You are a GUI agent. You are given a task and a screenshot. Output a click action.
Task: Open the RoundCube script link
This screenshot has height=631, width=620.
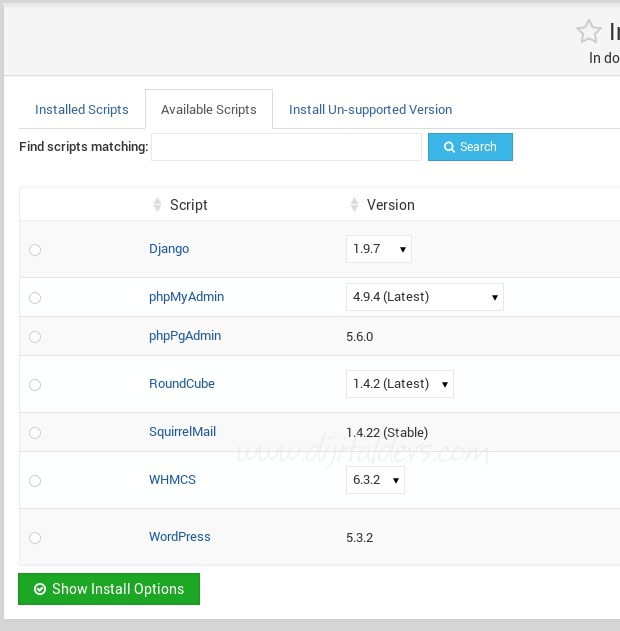pos(182,384)
